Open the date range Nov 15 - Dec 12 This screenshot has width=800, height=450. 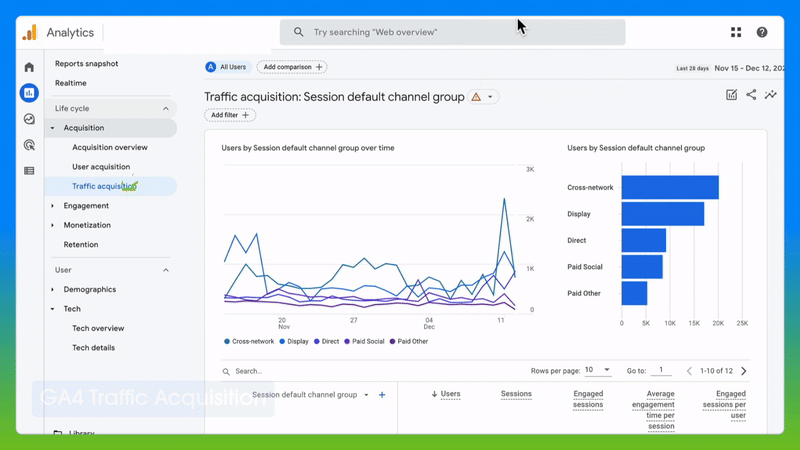click(749, 68)
